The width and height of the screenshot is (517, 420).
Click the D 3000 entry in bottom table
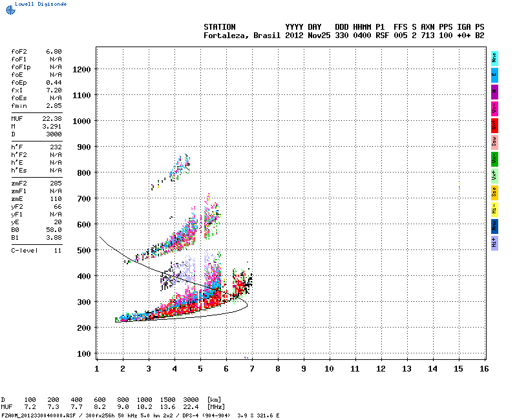[191, 400]
